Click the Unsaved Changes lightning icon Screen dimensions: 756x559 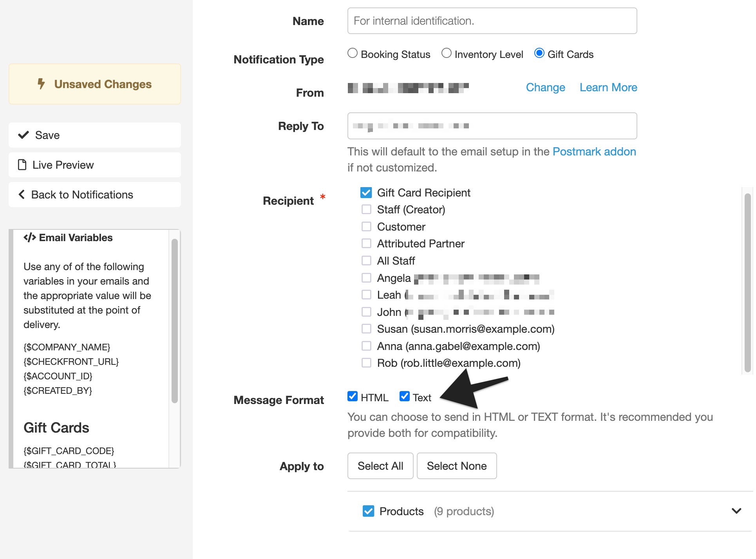41,84
